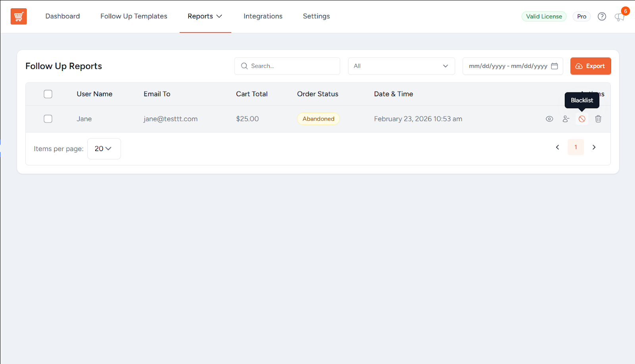Screen dimensions: 635x364
Task: Delete Jane's report with trash icon
Action: (598, 119)
